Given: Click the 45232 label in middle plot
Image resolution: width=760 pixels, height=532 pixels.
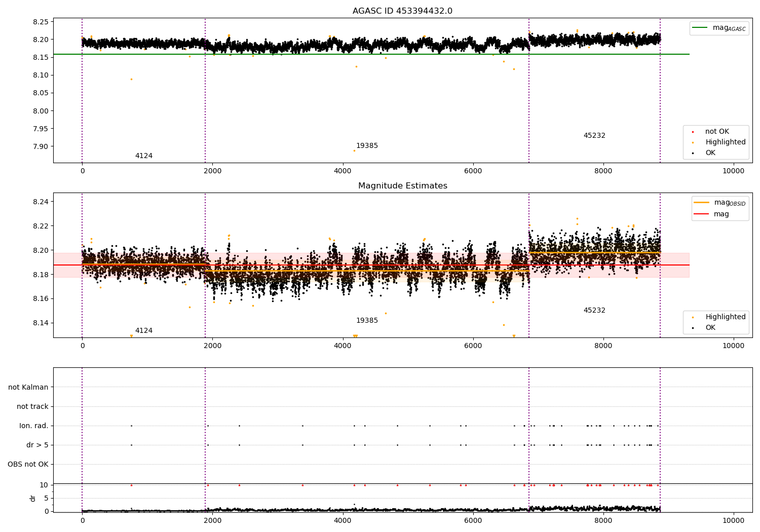Looking at the screenshot, I should (594, 311).
